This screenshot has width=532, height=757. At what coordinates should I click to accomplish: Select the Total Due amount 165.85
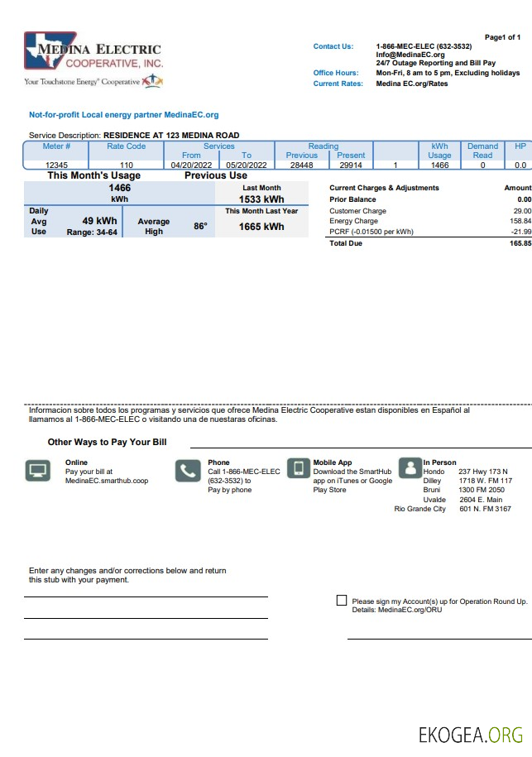coord(520,243)
